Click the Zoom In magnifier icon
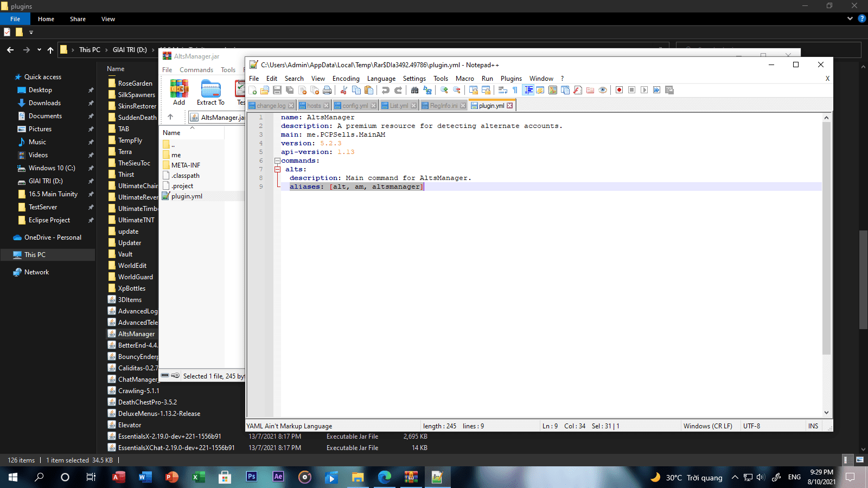 click(x=444, y=90)
